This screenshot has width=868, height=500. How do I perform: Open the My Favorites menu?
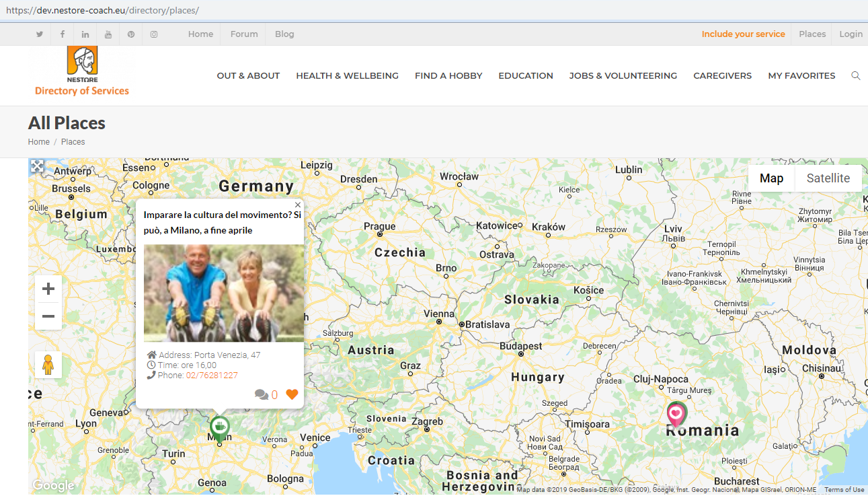pos(801,76)
